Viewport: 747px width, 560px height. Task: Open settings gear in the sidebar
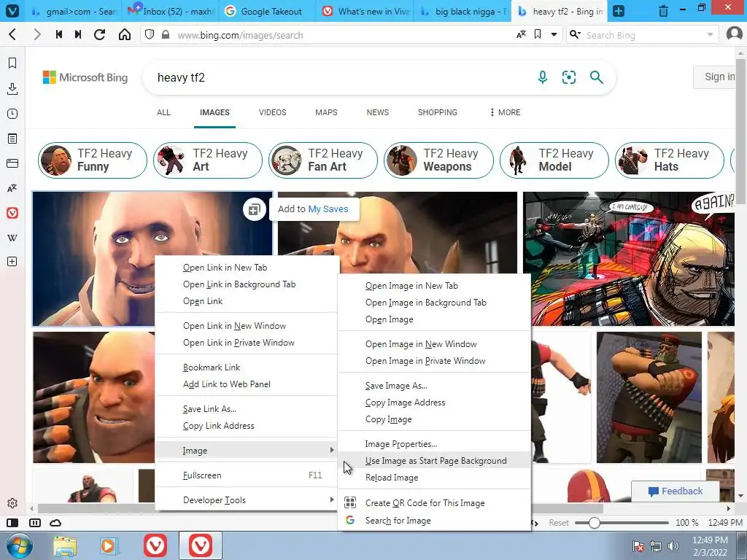point(12,503)
